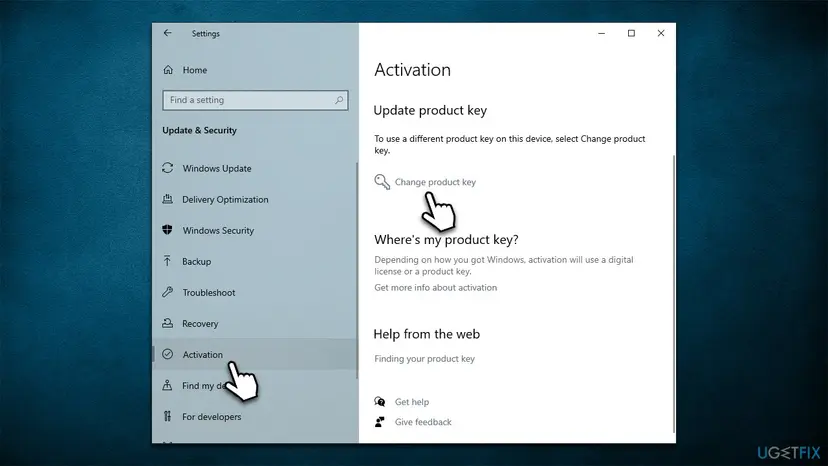Select Activation in the sidebar
The image size is (828, 466).
(x=255, y=355)
